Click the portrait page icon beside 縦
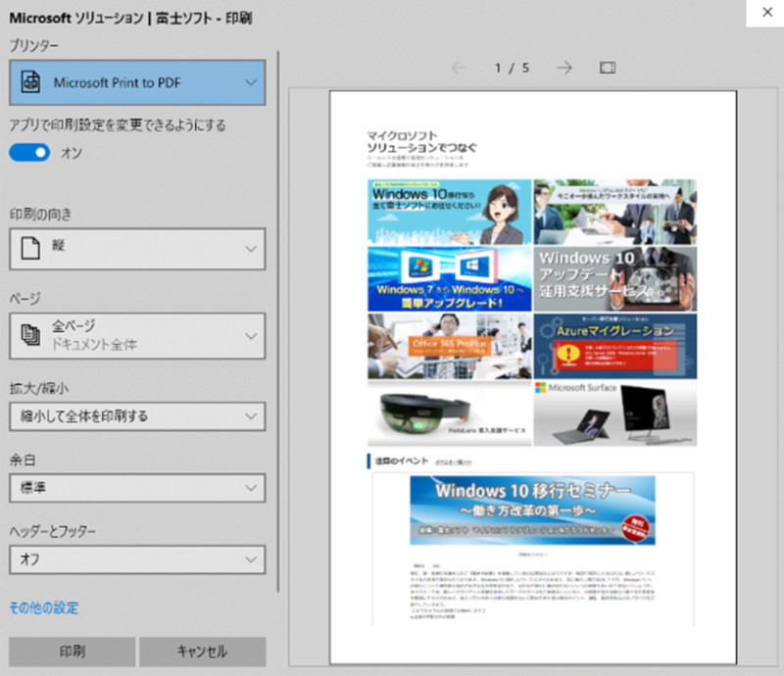 click(x=30, y=249)
